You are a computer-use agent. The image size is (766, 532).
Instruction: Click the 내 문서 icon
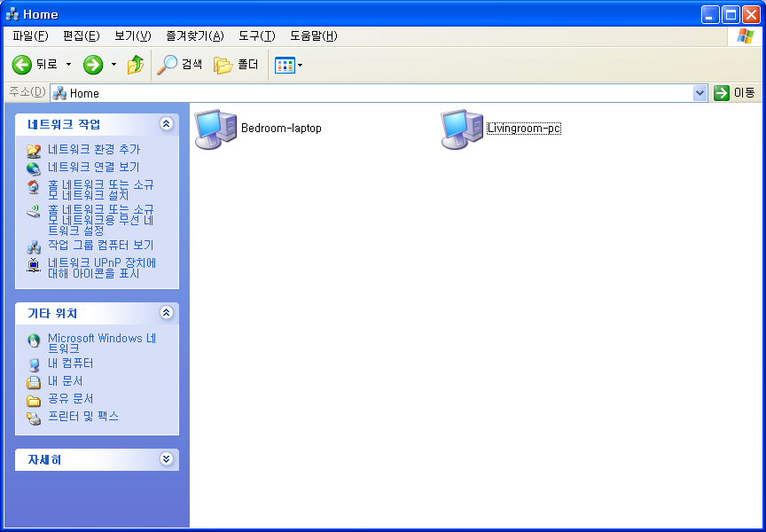[x=33, y=382]
